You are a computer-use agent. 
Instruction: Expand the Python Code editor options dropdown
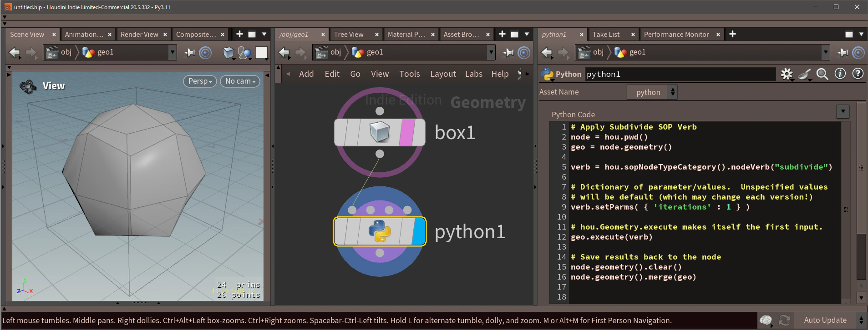click(843, 111)
